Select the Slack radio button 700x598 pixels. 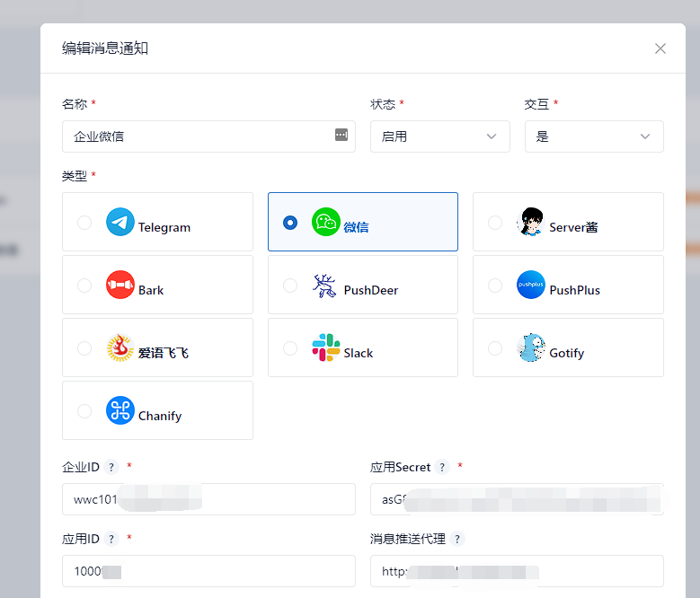click(x=290, y=347)
